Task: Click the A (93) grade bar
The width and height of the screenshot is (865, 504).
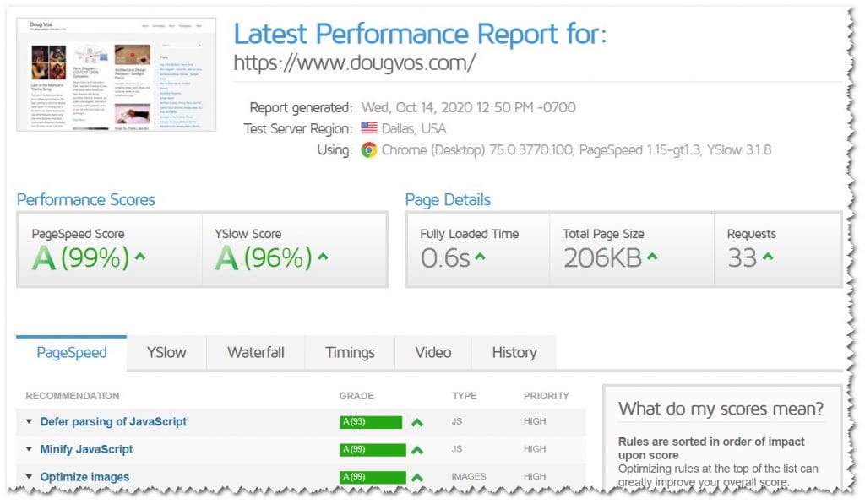Action: pos(371,422)
